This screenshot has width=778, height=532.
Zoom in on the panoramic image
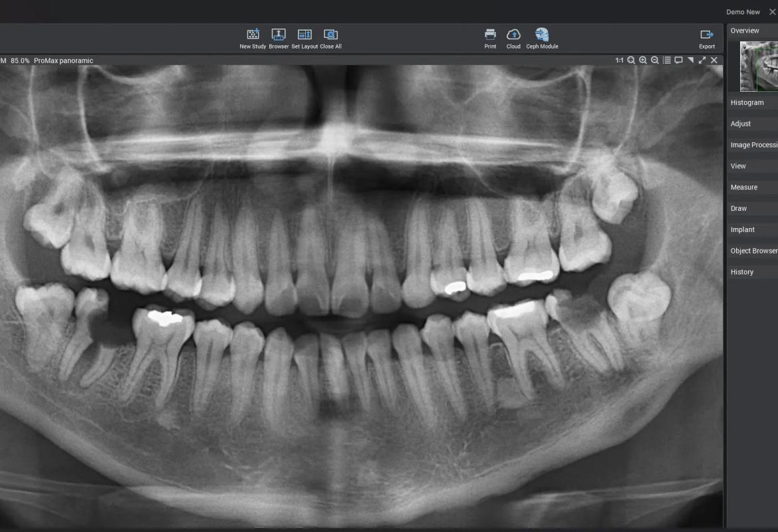pos(643,60)
